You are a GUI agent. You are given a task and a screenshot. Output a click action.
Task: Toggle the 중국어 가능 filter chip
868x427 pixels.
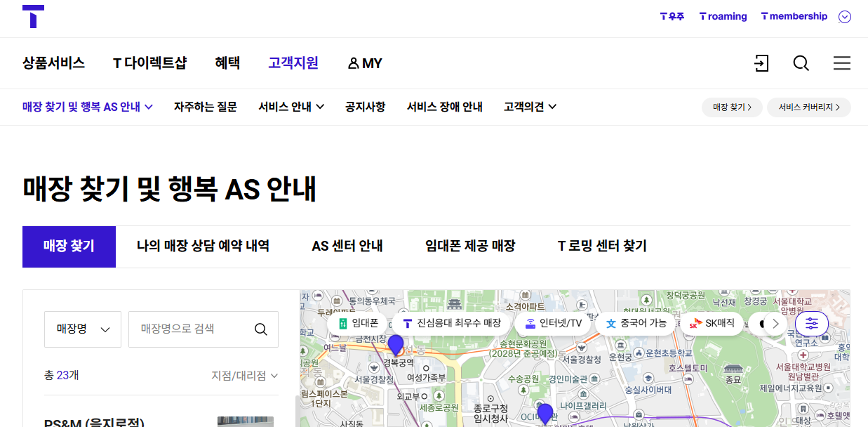(636, 324)
